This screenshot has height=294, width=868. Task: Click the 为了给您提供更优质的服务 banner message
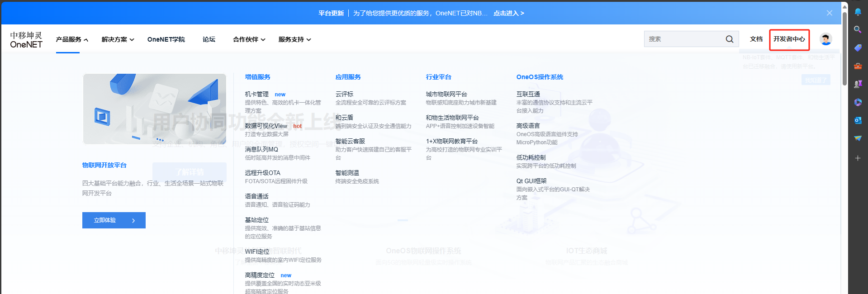pos(420,13)
